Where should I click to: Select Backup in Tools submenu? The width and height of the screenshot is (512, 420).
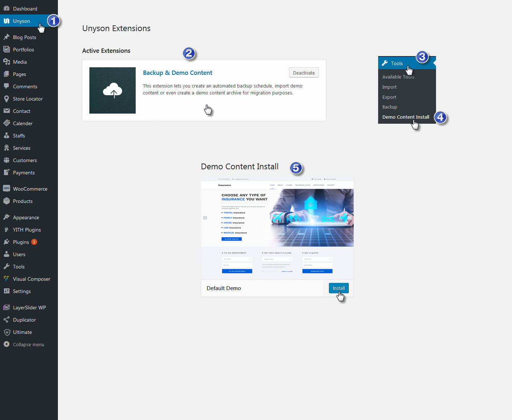pyautogui.click(x=390, y=107)
